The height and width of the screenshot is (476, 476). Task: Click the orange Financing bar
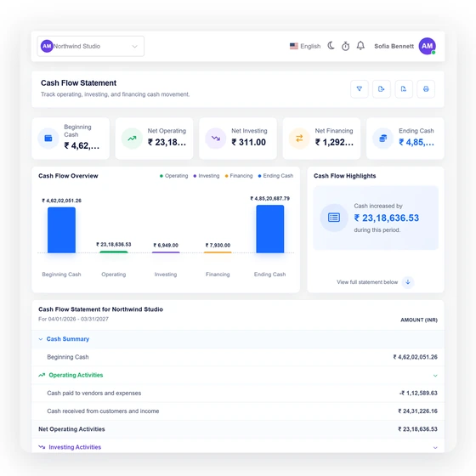coord(218,252)
